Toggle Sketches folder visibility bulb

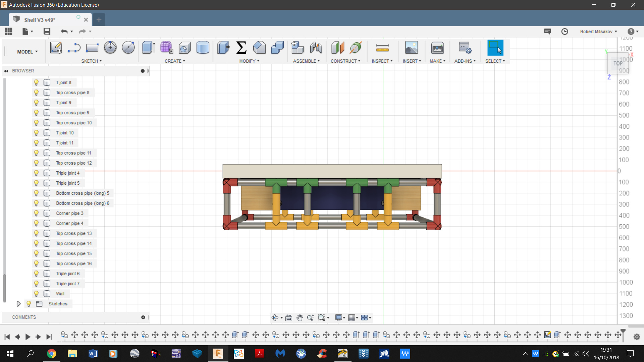(29, 304)
